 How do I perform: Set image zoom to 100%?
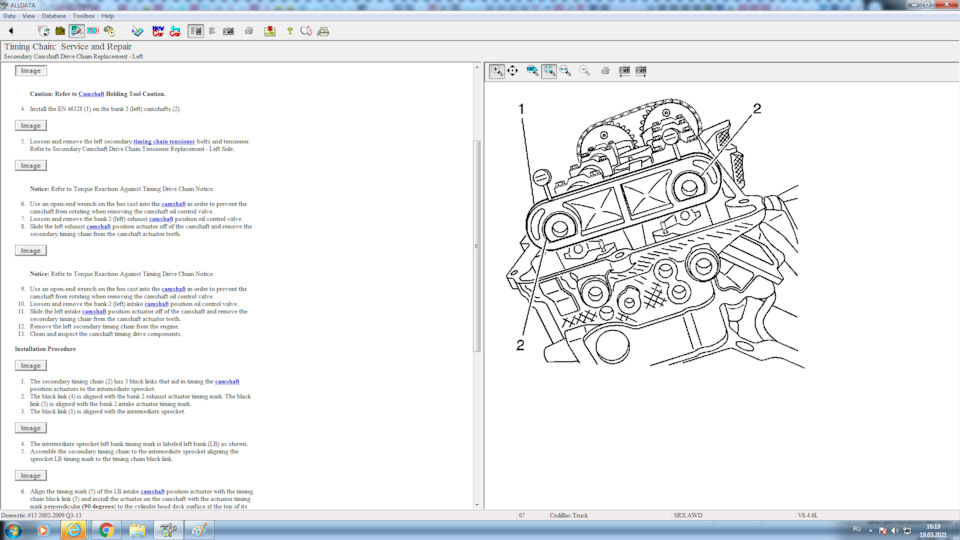coord(533,71)
